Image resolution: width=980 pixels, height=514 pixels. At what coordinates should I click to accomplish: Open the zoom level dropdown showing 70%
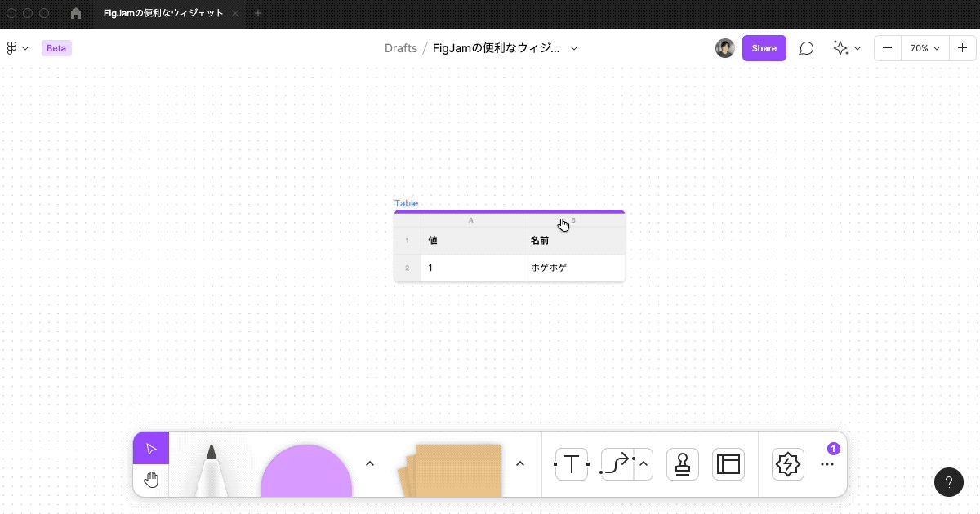pos(924,48)
